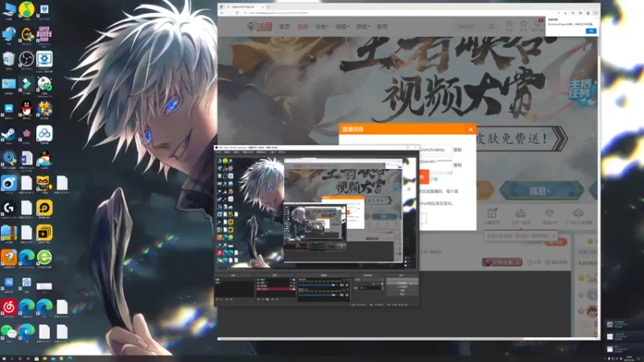Expand the 游戏 dropdown menu
Image resolution: width=644 pixels, height=362 pixels.
363,27
